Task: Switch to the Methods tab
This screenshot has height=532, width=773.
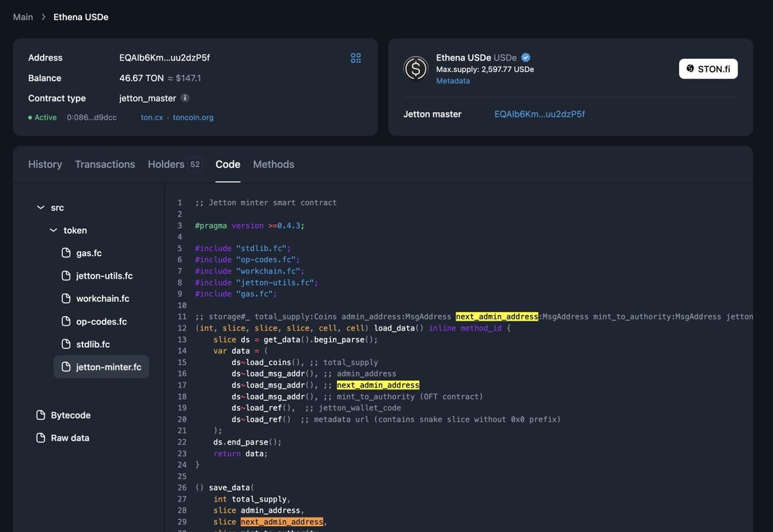Action: (x=274, y=164)
